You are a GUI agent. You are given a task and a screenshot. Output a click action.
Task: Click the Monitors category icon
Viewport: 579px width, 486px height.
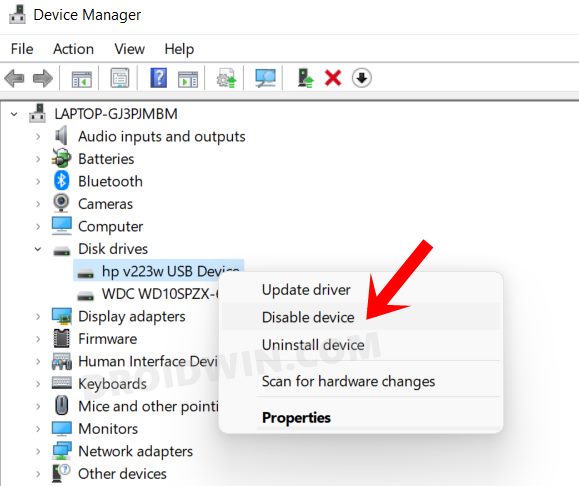point(62,428)
